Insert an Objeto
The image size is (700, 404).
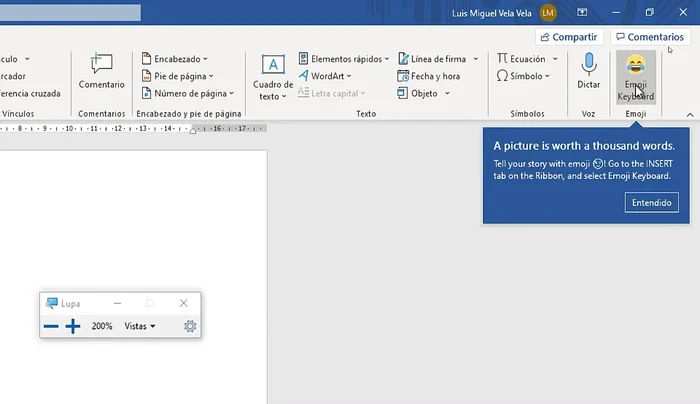pyautogui.click(x=418, y=93)
